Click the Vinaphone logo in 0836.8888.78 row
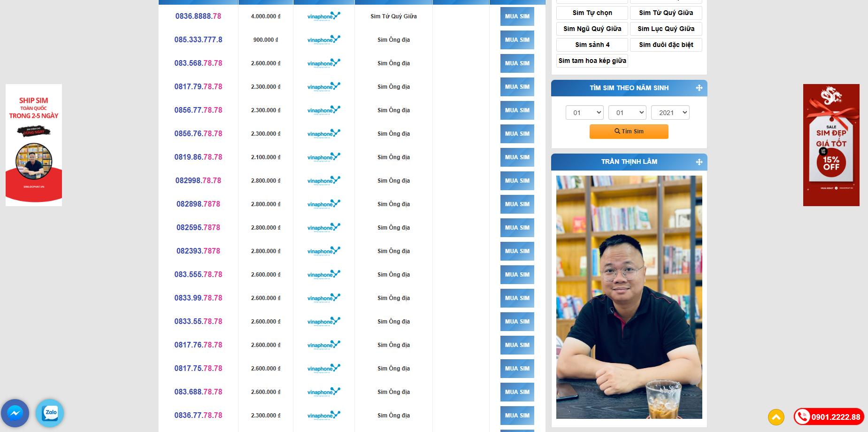The height and width of the screenshot is (432, 868). [324, 16]
